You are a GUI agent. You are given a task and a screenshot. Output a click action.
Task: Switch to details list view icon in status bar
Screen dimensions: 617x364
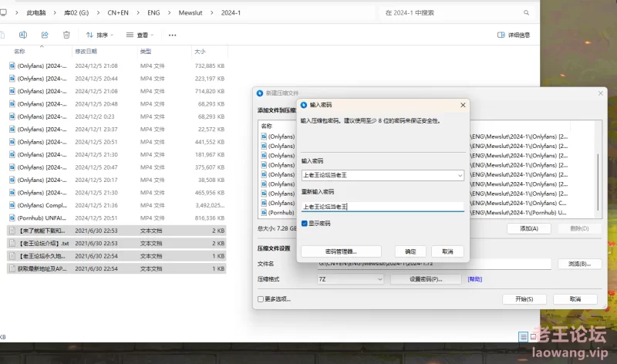click(x=524, y=336)
